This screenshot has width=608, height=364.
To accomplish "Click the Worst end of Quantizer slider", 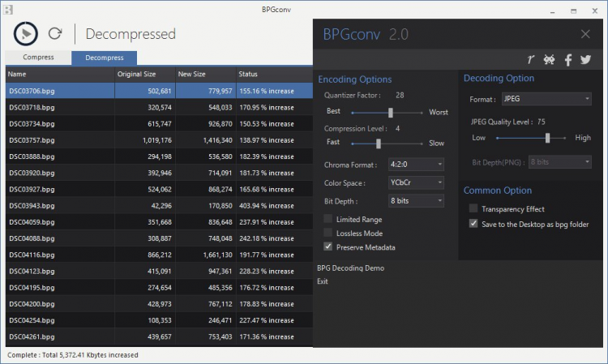I will pyautogui.click(x=439, y=113).
